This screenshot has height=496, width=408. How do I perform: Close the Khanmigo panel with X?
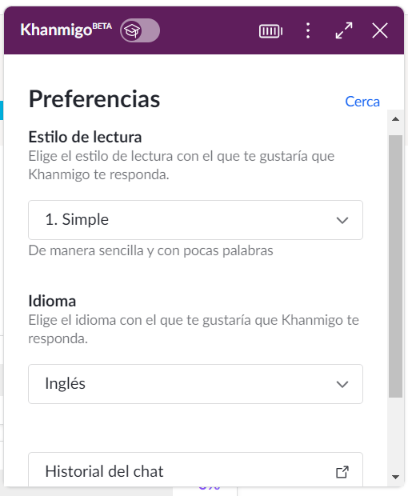pyautogui.click(x=380, y=31)
